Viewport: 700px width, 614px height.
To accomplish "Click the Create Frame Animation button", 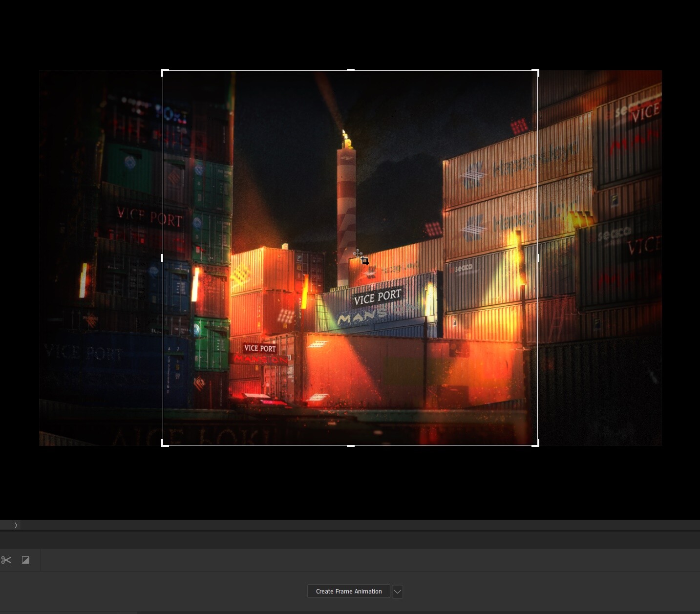I will coord(348,591).
